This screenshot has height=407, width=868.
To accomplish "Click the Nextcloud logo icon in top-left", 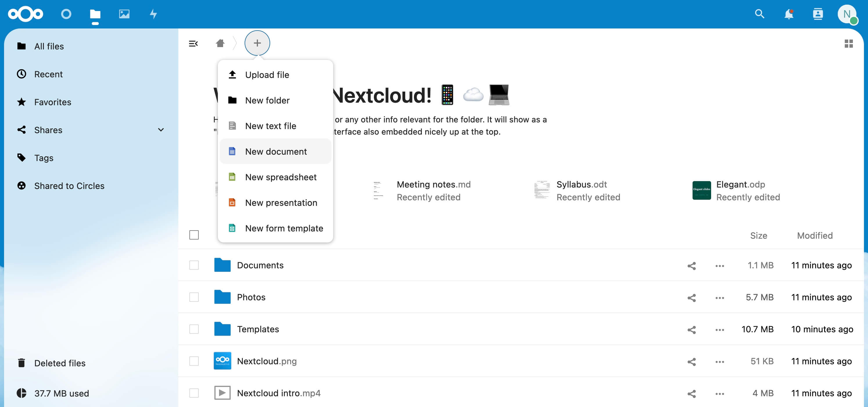I will click(x=26, y=13).
